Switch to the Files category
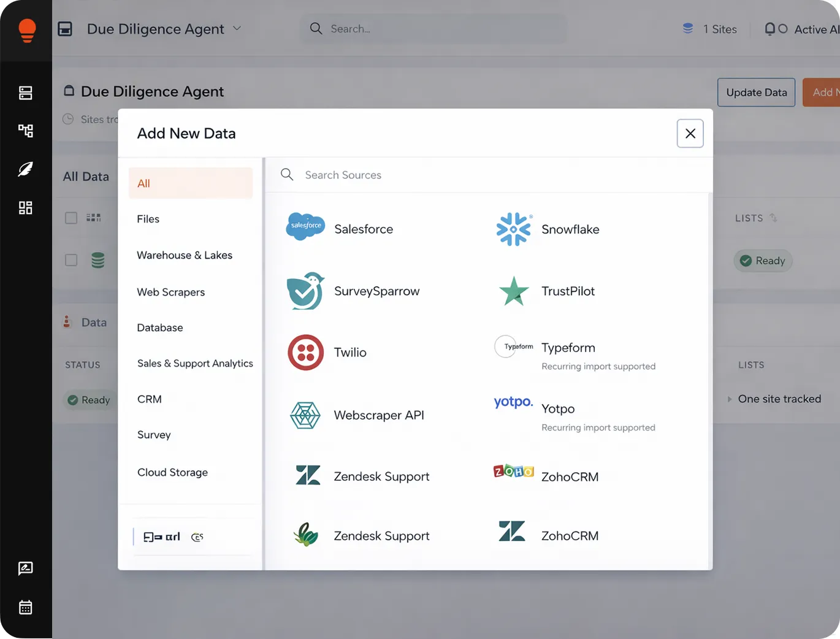 148,219
